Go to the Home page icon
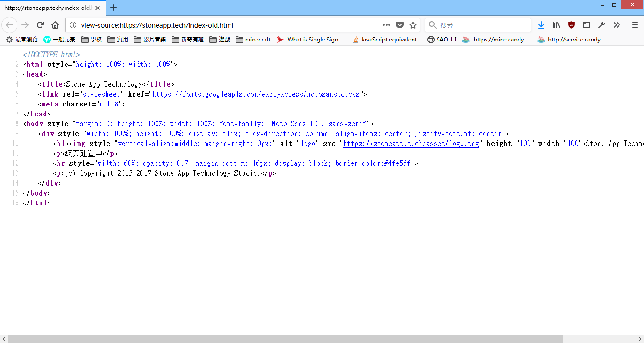Viewport: 644px width, 343px height. coord(55,25)
